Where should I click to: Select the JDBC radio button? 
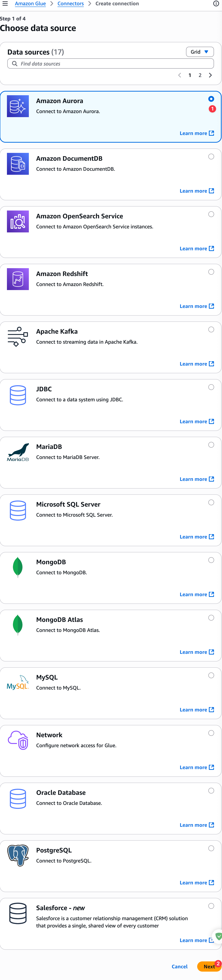pos(211,387)
